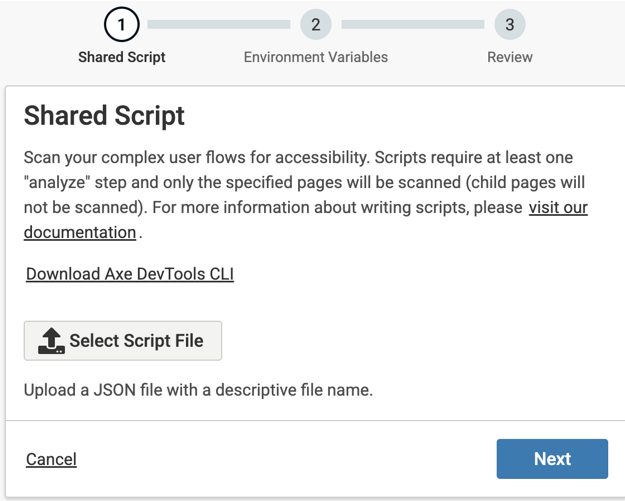This screenshot has width=625, height=501.
Task: Click the large Shared Script heading
Action: click(x=104, y=115)
